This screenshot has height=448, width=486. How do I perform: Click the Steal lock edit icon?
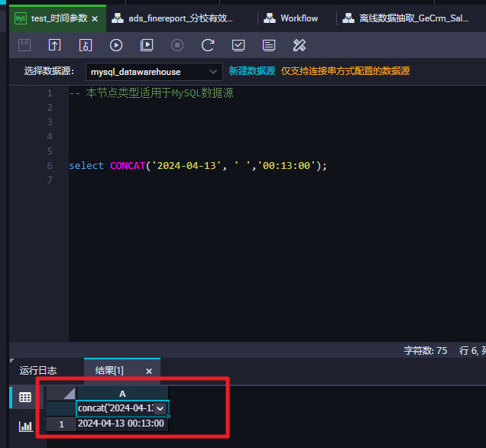[x=86, y=45]
